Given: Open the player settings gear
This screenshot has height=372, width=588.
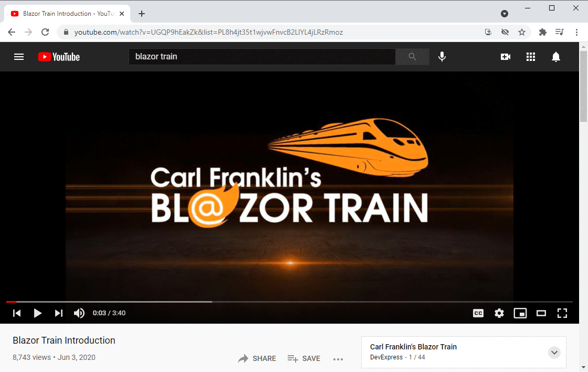Looking at the screenshot, I should point(499,313).
